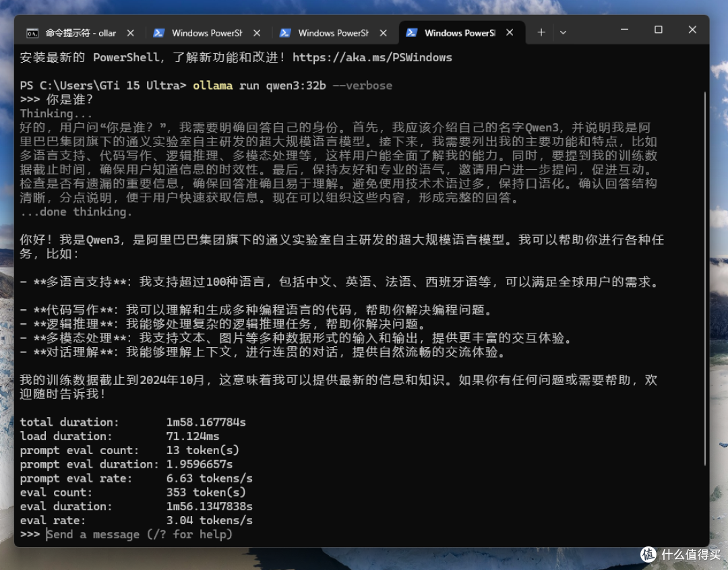The width and height of the screenshot is (728, 570).
Task: Click the prompt eval rate 6.63 tokens/s
Action: [210, 478]
